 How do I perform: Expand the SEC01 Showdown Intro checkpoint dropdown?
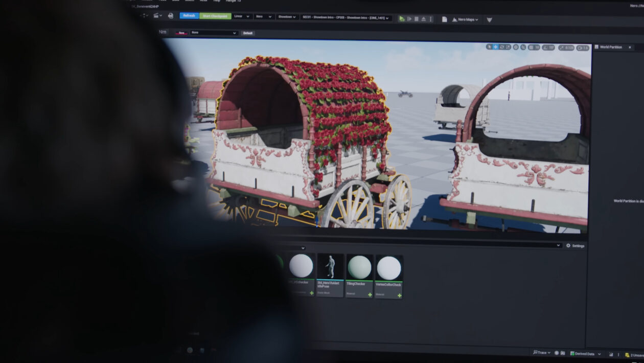[346, 18]
